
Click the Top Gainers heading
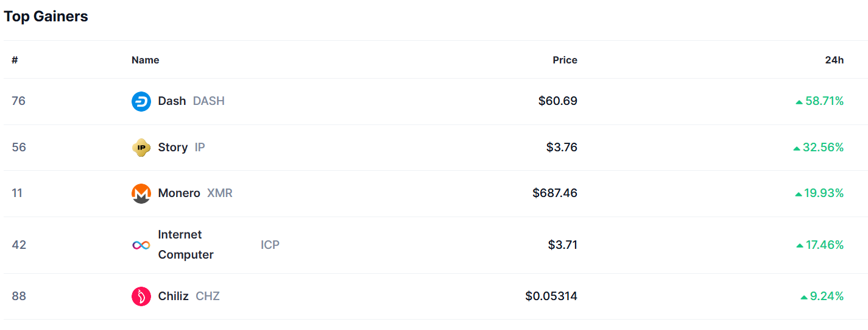(46, 16)
